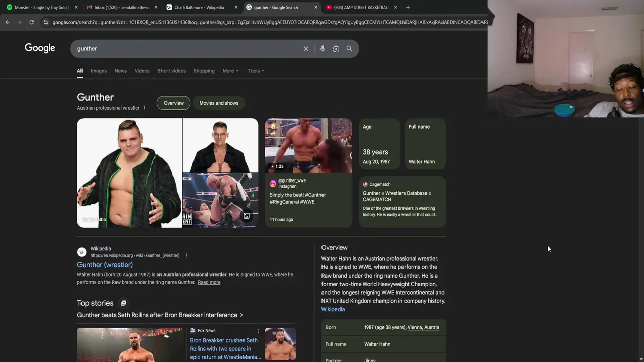Select the Videos search filter

[142, 71]
